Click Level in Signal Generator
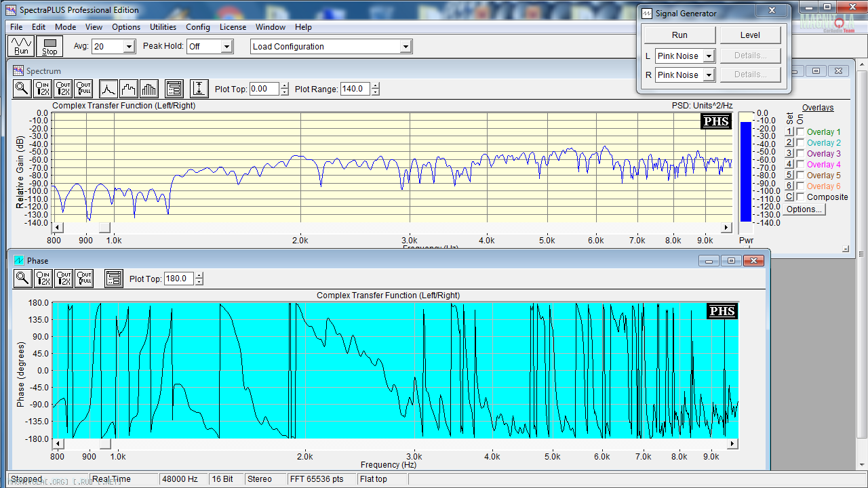 point(750,35)
